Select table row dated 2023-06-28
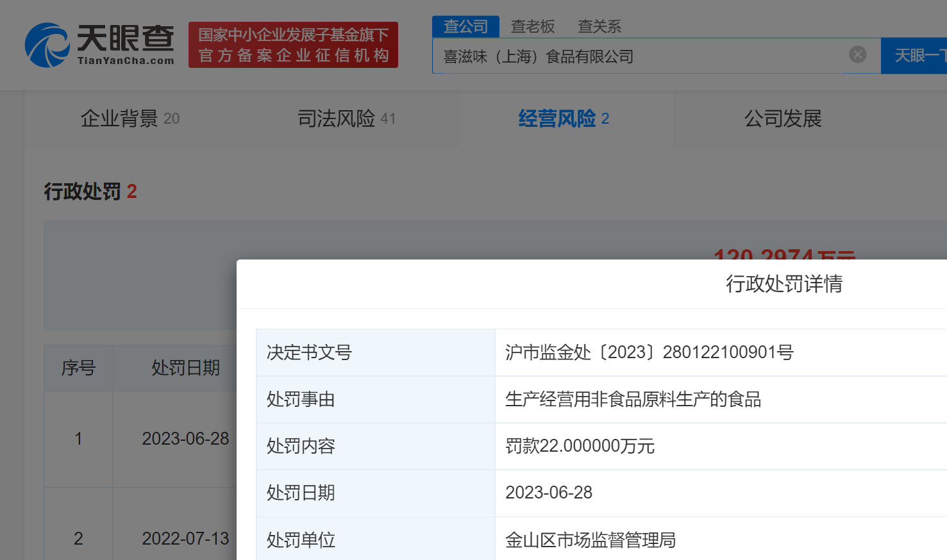 [185, 439]
